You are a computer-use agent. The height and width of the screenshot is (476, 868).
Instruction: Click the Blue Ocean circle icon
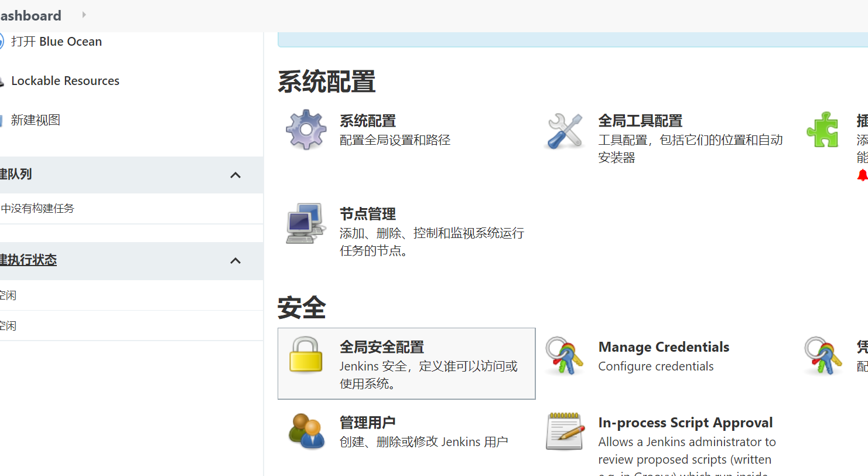click(x=2, y=42)
